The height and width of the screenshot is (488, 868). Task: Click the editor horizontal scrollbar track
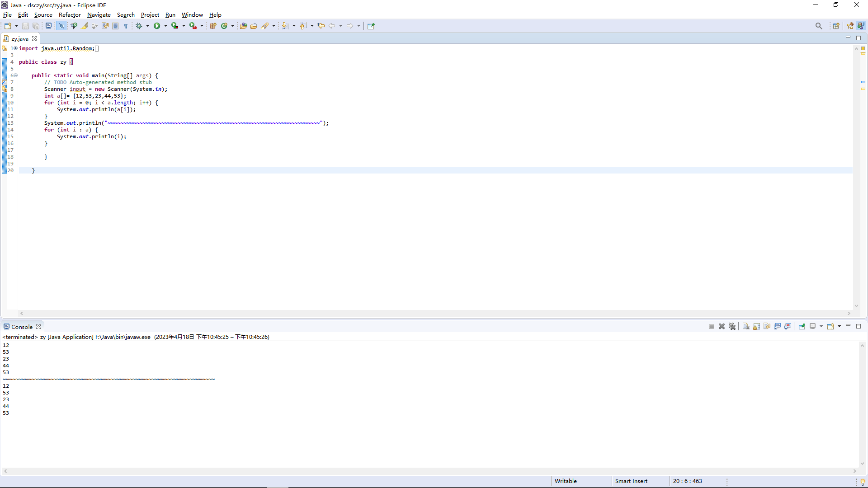tap(434, 313)
